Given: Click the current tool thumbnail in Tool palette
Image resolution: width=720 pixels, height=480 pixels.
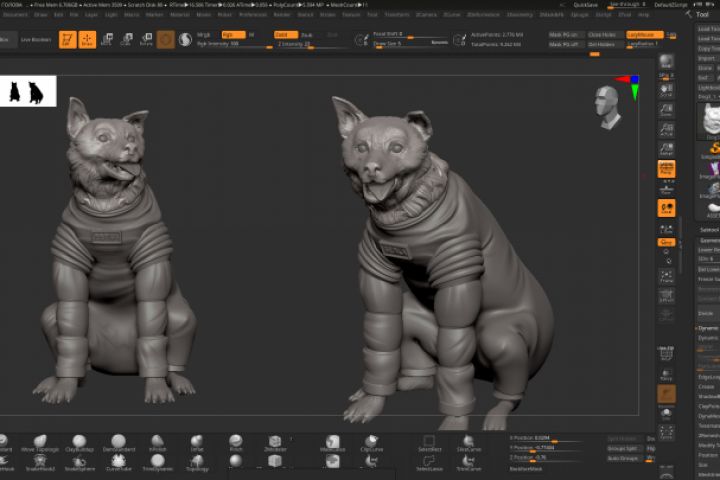Looking at the screenshot, I should point(709,120).
